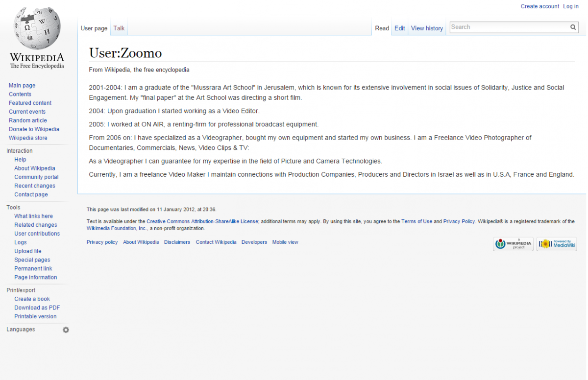Image resolution: width=588 pixels, height=380 pixels.
Task: Open Disclaimers footer link
Action: [x=177, y=242]
